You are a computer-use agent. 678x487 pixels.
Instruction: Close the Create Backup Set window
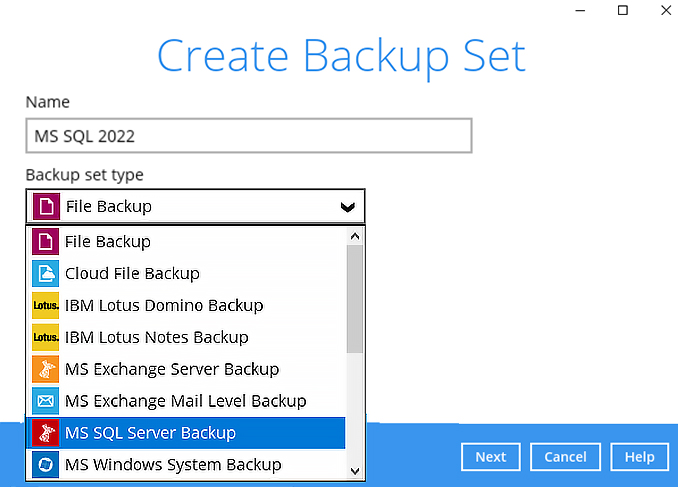coord(666,10)
